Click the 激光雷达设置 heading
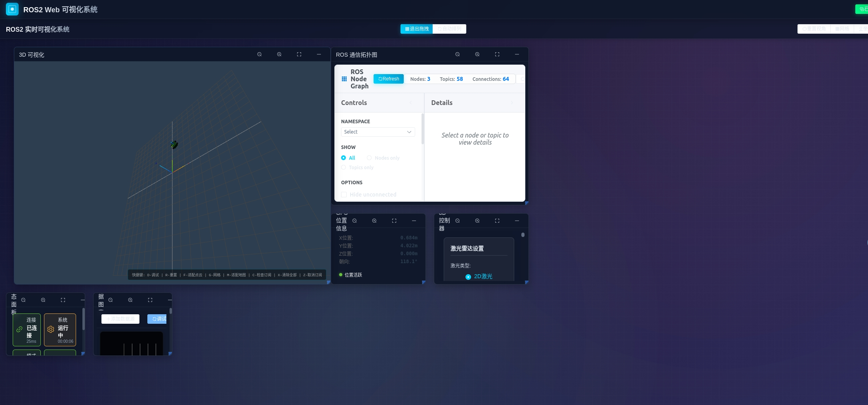The height and width of the screenshot is (405, 868). pos(467,248)
